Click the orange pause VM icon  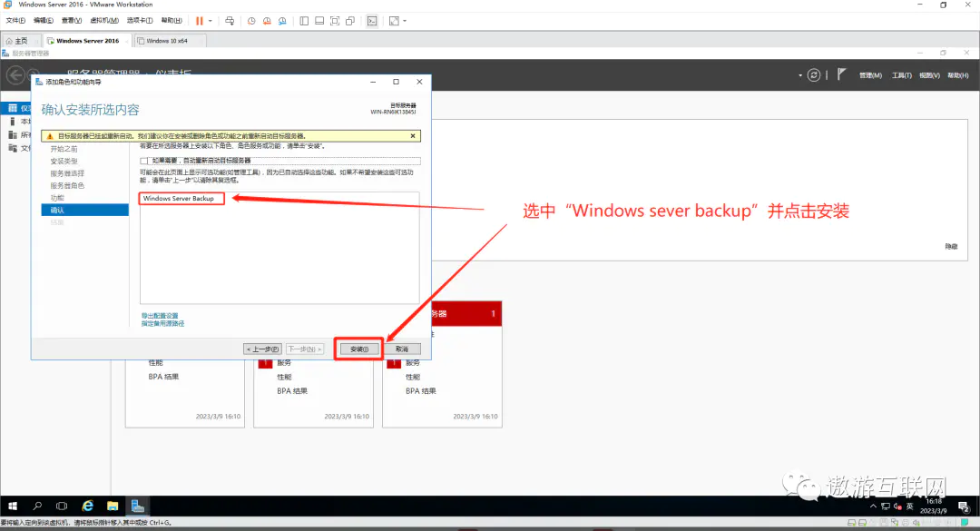coord(200,21)
